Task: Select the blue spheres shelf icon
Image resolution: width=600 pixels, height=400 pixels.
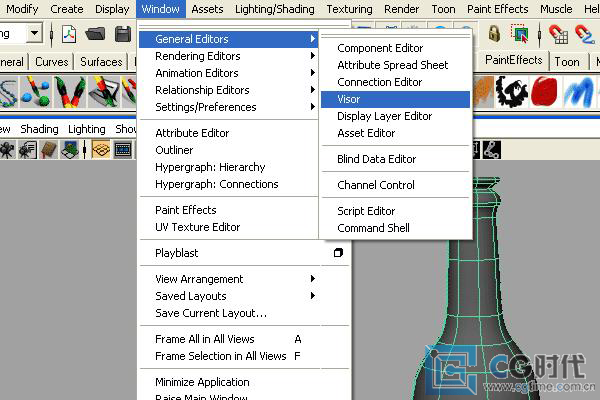Action: (35, 92)
